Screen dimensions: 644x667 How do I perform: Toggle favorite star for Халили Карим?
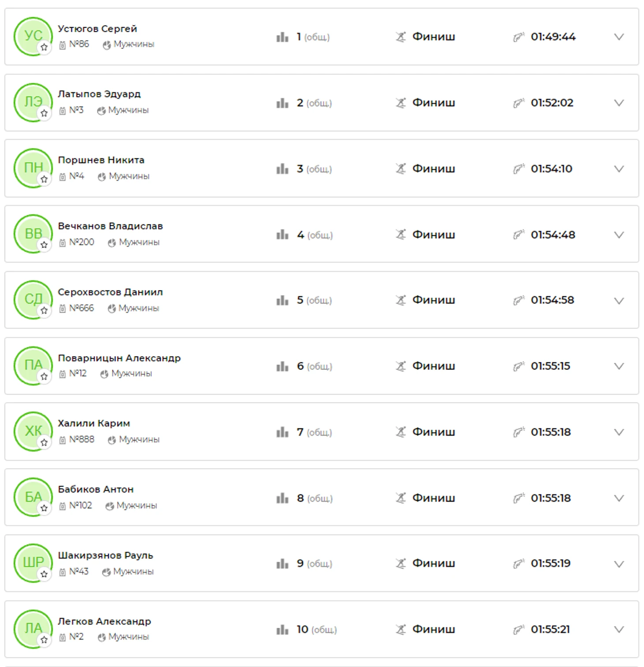click(44, 443)
